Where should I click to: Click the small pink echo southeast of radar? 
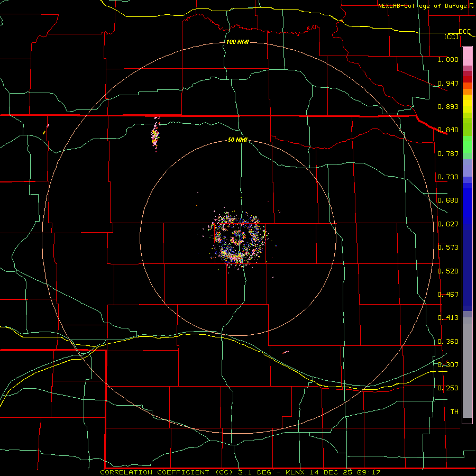click(x=286, y=352)
